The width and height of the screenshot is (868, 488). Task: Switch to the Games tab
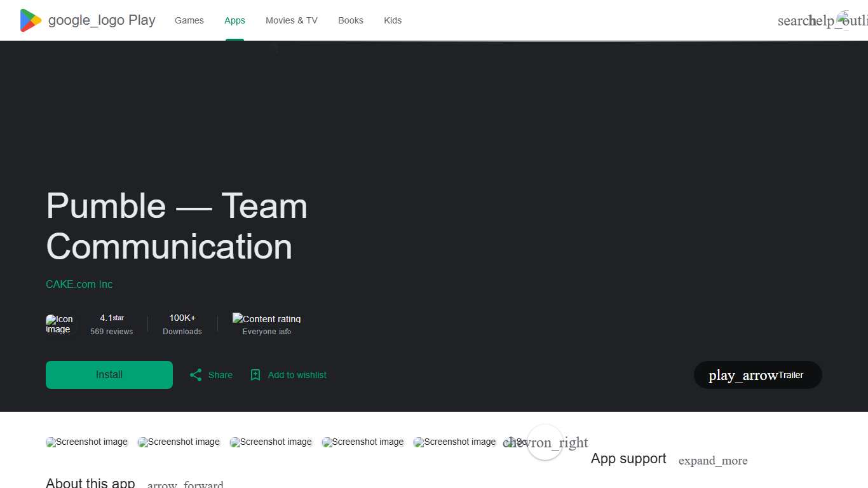click(189, 20)
